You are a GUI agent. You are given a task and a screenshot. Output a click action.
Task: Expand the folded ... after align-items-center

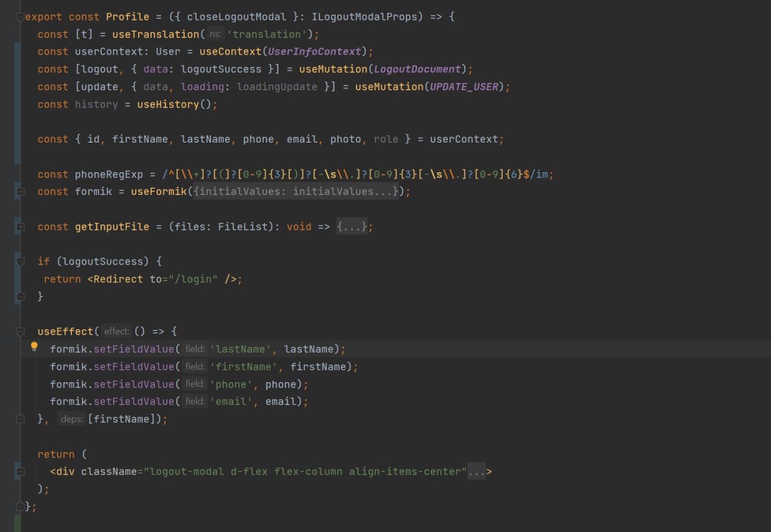click(x=476, y=472)
